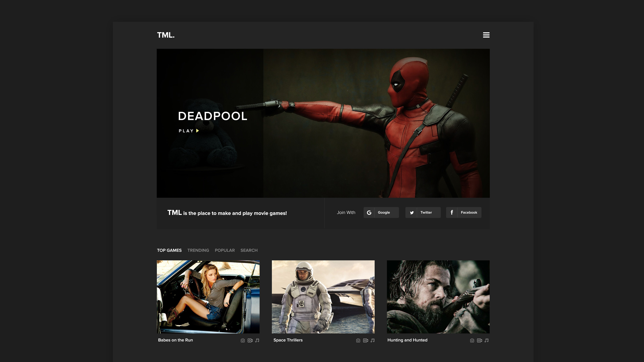
Task: Click the music note icon under Hunting and Hunted
Action: click(x=487, y=341)
